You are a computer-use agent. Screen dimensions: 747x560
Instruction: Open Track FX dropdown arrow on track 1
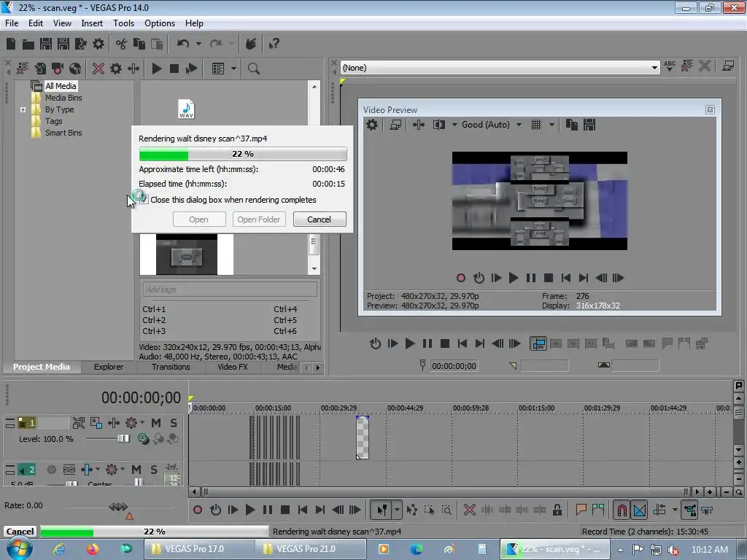click(142, 422)
